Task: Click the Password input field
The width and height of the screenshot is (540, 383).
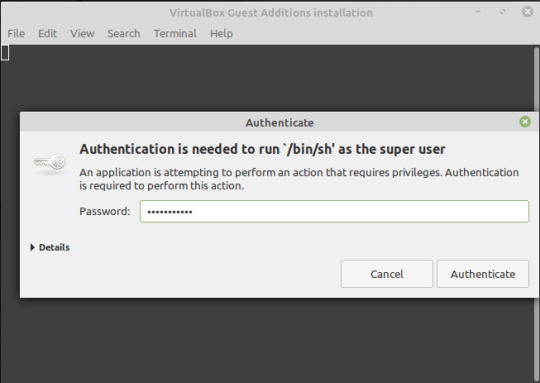Action: [x=334, y=211]
